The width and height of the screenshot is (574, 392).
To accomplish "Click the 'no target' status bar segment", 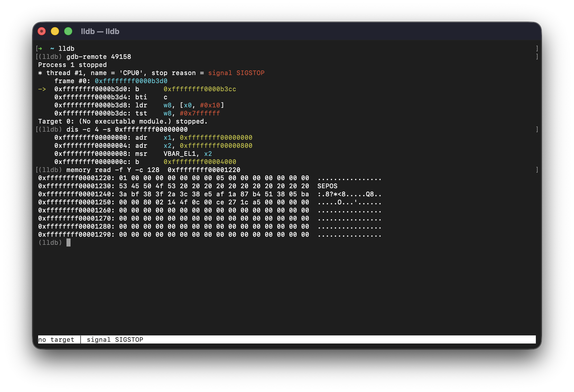I will pyautogui.click(x=56, y=340).
